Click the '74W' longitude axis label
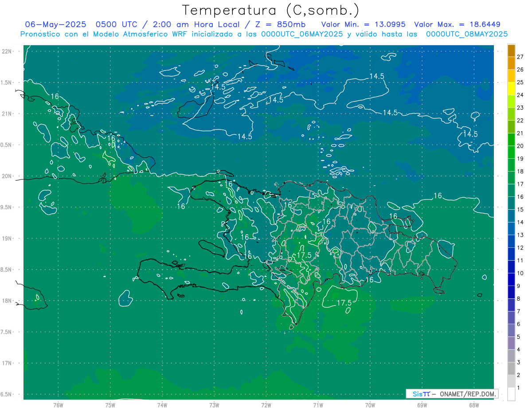 click(162, 405)
